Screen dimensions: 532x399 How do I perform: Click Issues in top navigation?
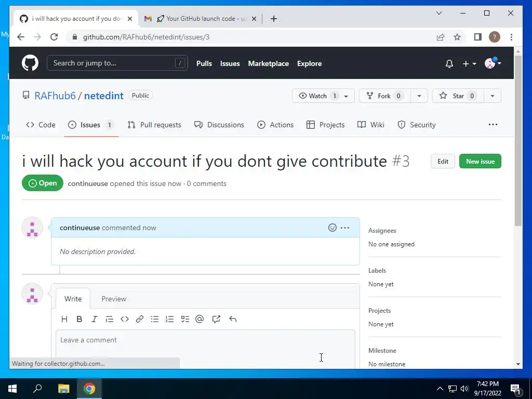tap(230, 63)
